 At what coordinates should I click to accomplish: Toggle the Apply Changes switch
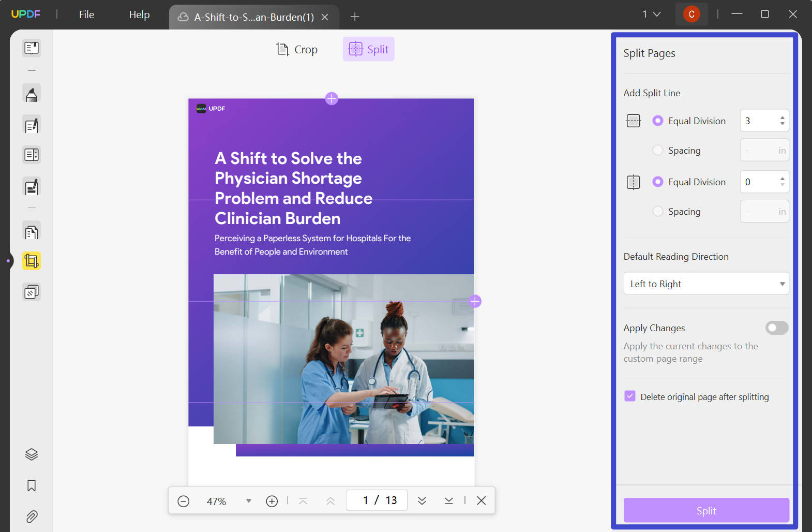click(777, 328)
